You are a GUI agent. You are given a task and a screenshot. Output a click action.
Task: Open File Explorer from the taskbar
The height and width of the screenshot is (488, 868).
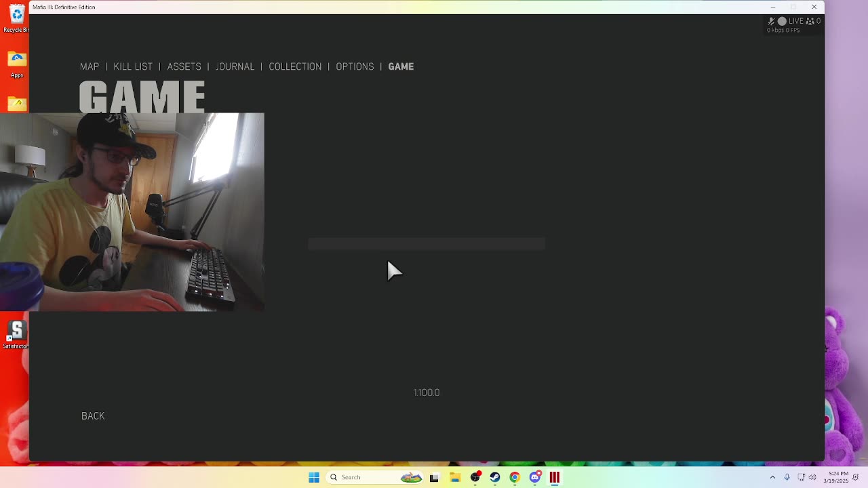(x=455, y=477)
